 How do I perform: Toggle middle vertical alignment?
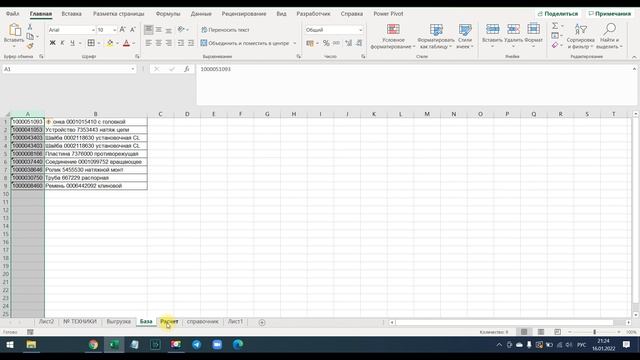tap(159, 29)
